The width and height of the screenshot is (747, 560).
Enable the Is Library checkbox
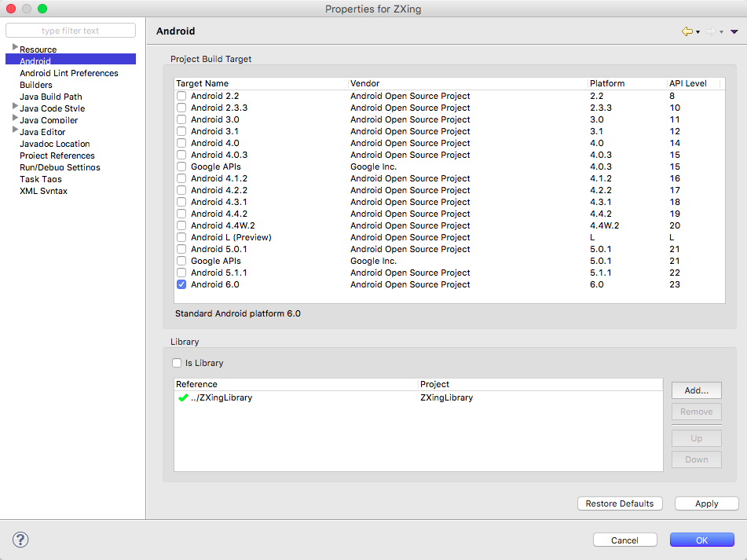click(x=177, y=363)
